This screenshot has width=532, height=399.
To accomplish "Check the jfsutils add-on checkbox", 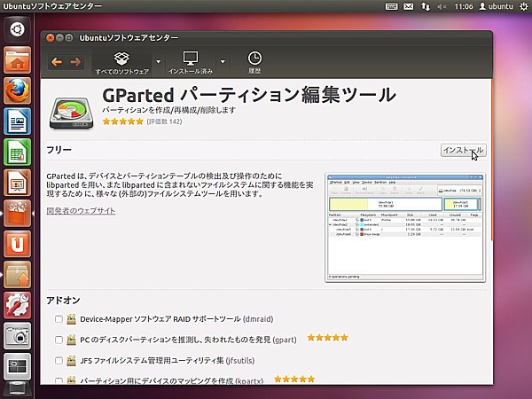I will (59, 360).
